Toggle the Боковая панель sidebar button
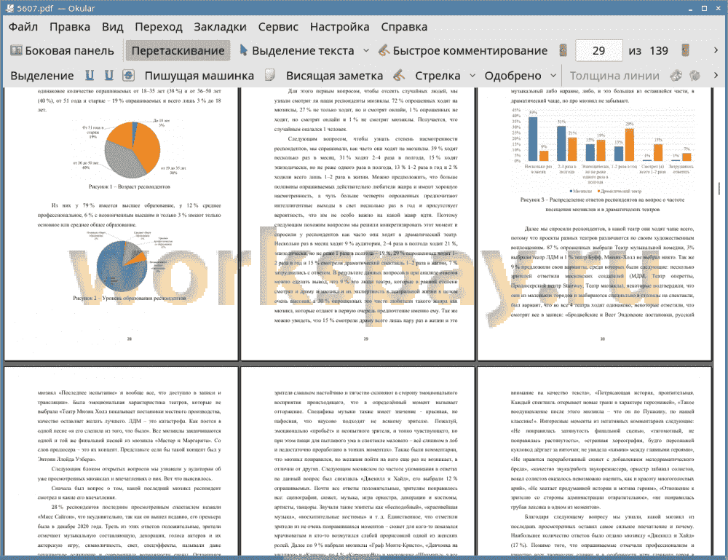The height and width of the screenshot is (560, 728). click(x=62, y=51)
